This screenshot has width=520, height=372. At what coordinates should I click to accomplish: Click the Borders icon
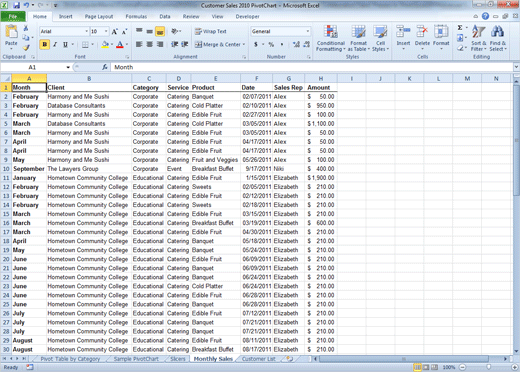85,44
